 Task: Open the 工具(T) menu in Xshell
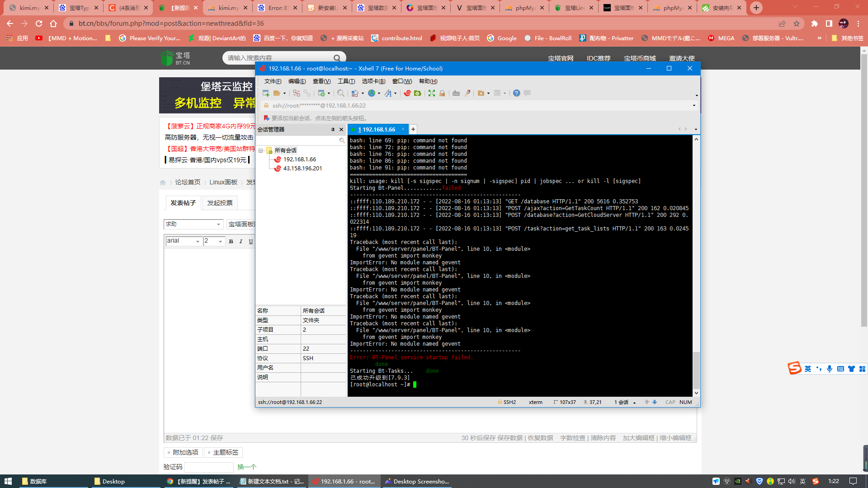tap(346, 81)
